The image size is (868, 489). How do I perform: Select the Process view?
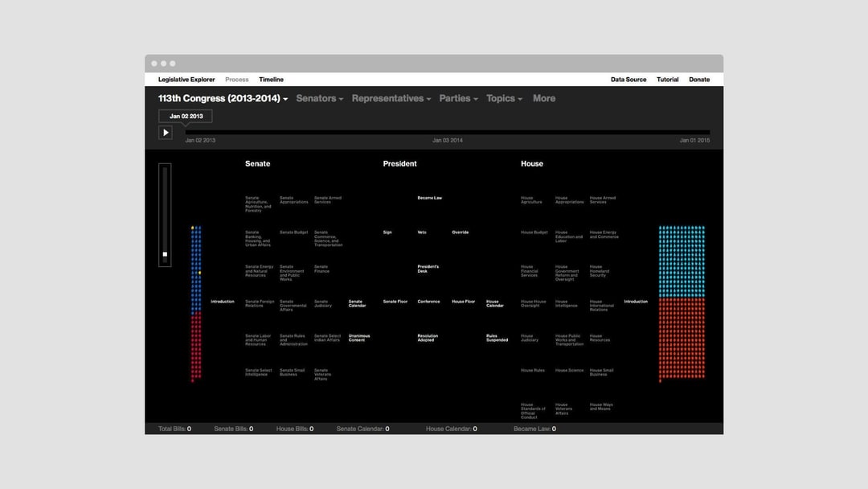click(x=237, y=79)
